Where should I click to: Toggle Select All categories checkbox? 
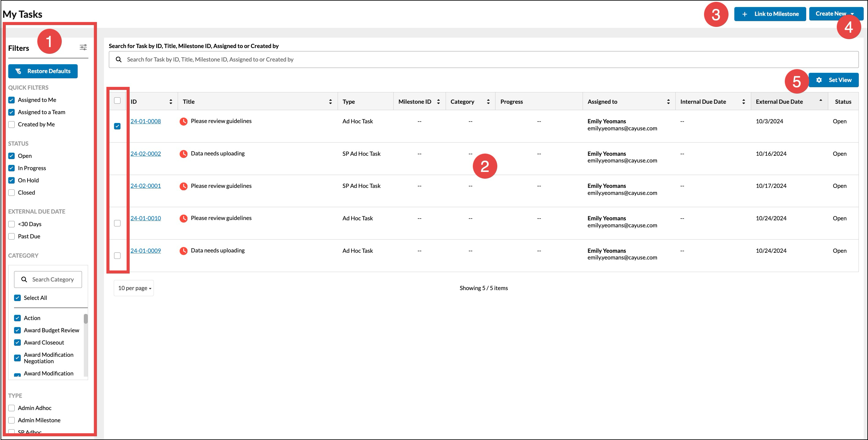17,298
